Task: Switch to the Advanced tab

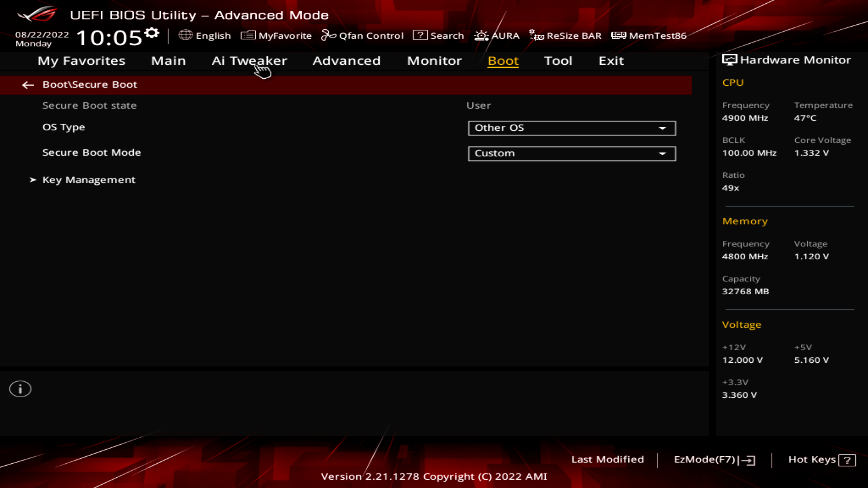Action: coord(346,61)
